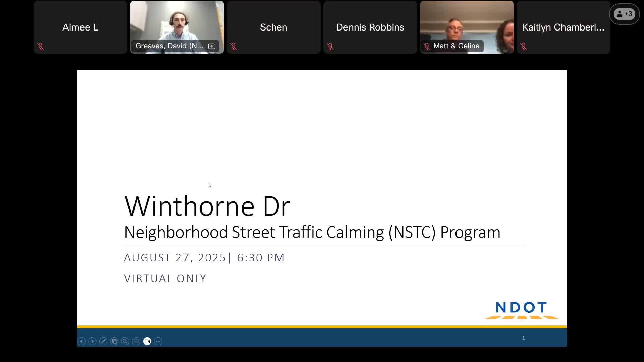The image size is (644, 362).
Task: Click the zoom magnifier icon
Action: 125,341
